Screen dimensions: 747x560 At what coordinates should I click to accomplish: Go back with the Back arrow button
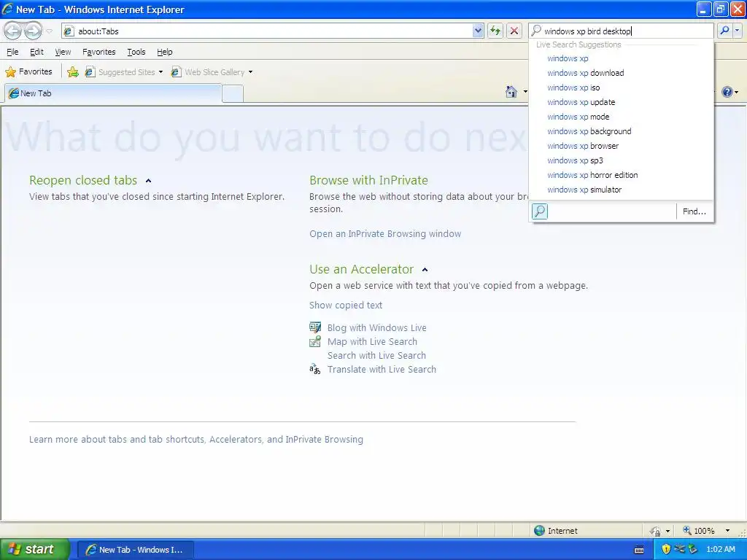(x=13, y=31)
